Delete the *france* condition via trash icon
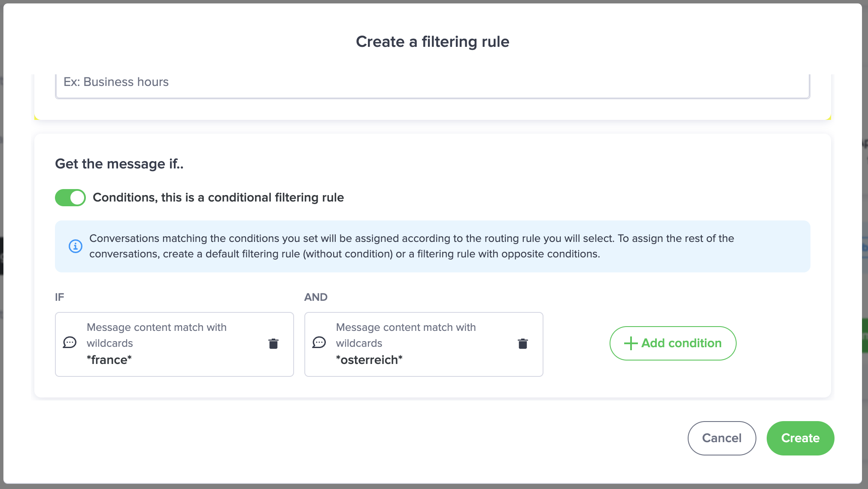Screen dimensions: 868x489 point(273,344)
